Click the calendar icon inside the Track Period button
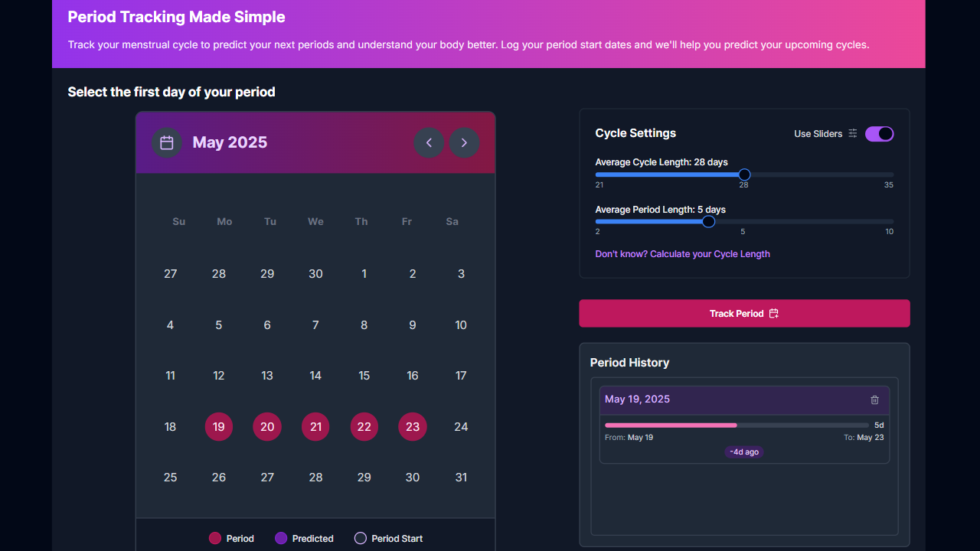The image size is (980, 551). tap(774, 313)
